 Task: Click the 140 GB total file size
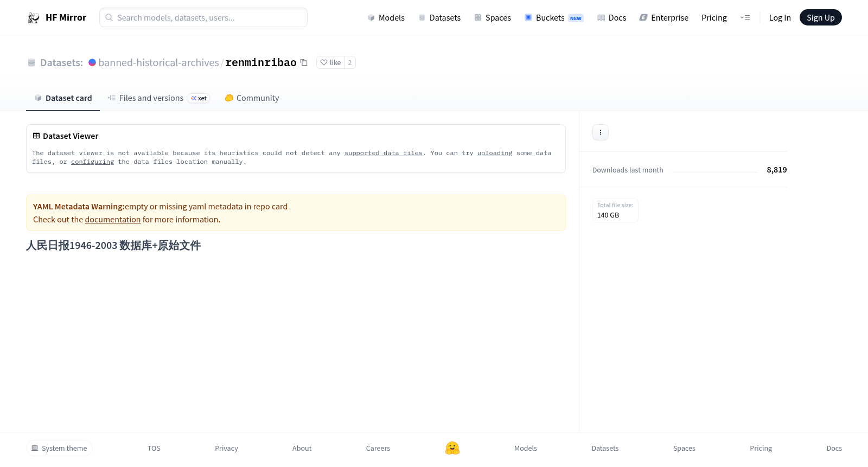coord(608,215)
